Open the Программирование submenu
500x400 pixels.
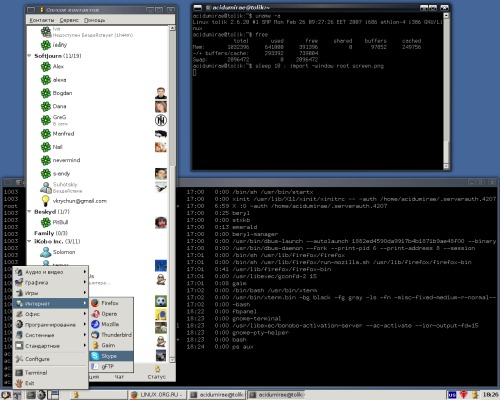pyautogui.click(x=51, y=325)
